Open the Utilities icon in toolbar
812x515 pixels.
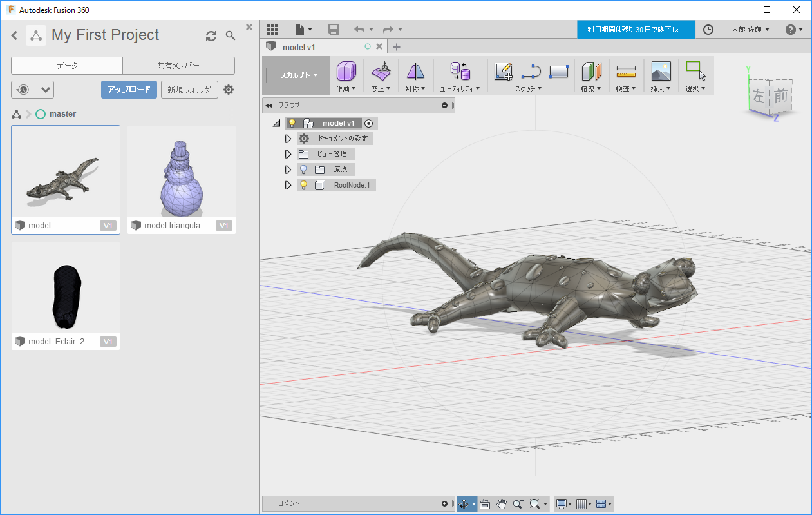coord(460,71)
